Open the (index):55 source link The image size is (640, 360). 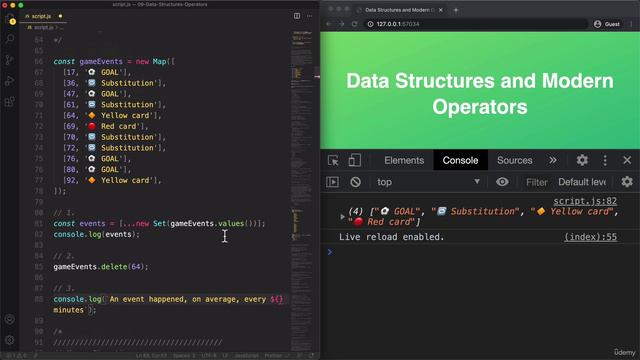(591, 237)
